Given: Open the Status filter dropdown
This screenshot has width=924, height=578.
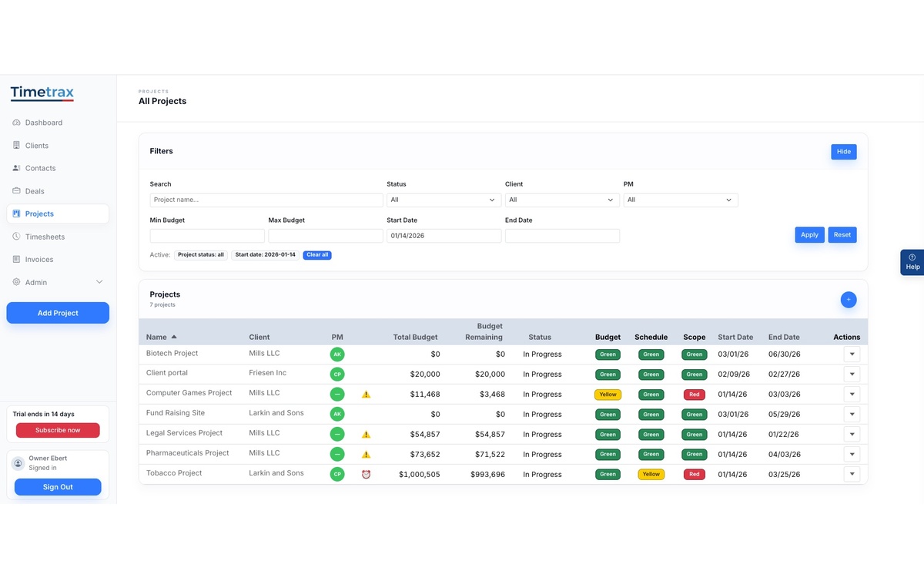Looking at the screenshot, I should coord(444,200).
